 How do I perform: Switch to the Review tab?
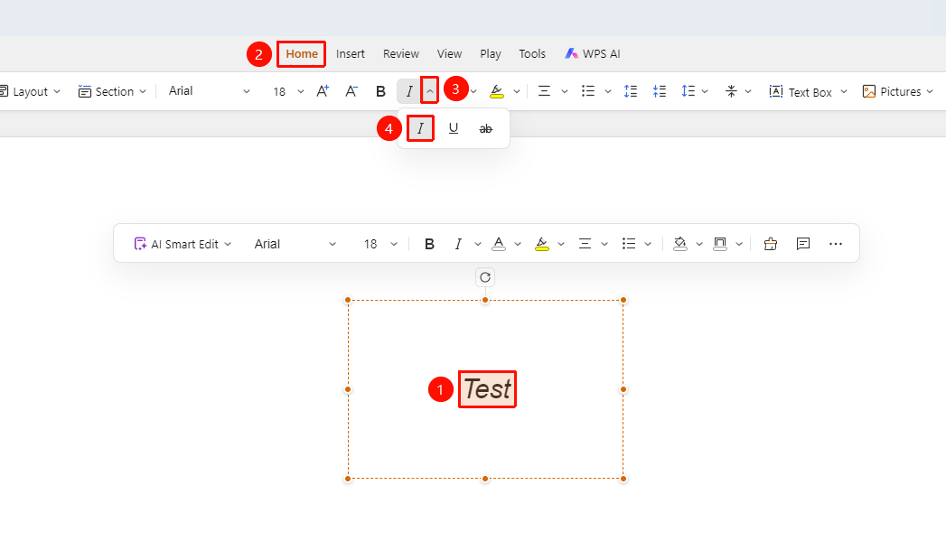[x=400, y=53]
